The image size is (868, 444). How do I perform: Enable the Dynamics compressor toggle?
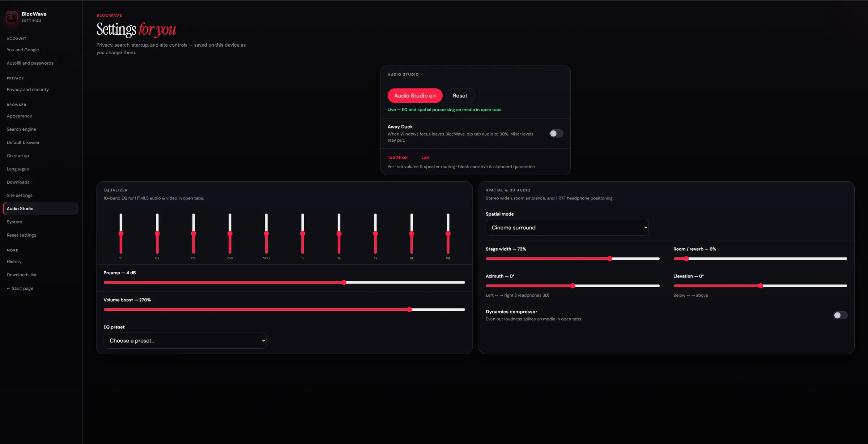(840, 315)
